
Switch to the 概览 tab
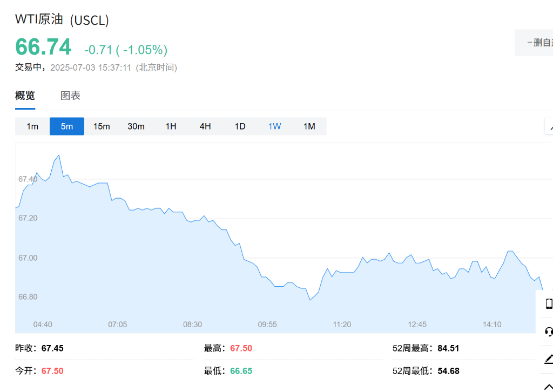(x=25, y=96)
